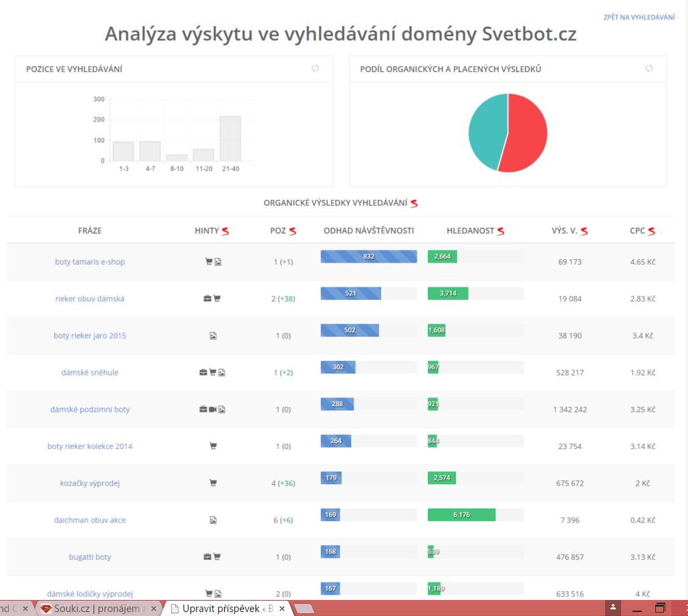
Task: Open the browser user profile icon
Action: (x=613, y=608)
